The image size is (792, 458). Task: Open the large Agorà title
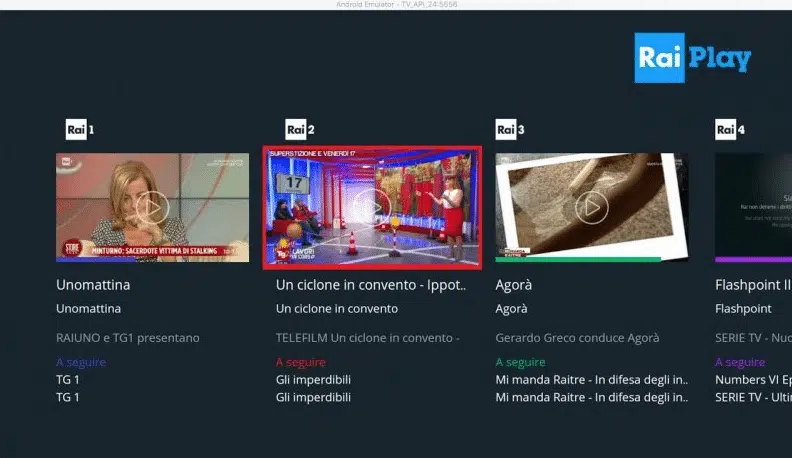[514, 285]
